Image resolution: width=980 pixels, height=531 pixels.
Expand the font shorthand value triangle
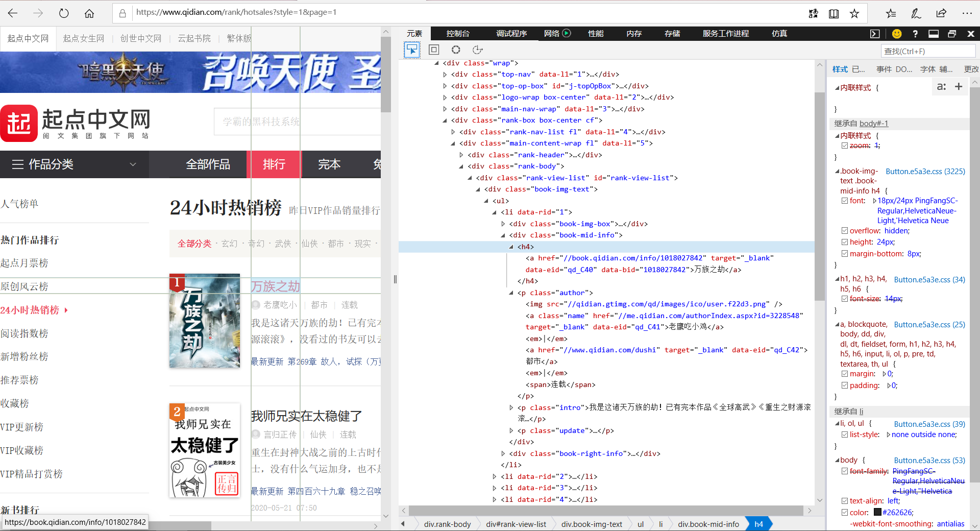click(874, 201)
